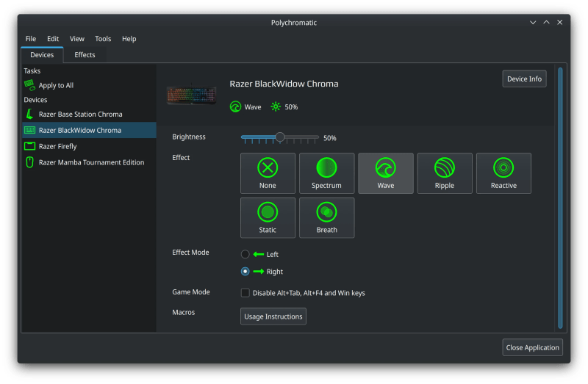Click the Wave status icon under device name
588x384 pixels.
(x=235, y=106)
